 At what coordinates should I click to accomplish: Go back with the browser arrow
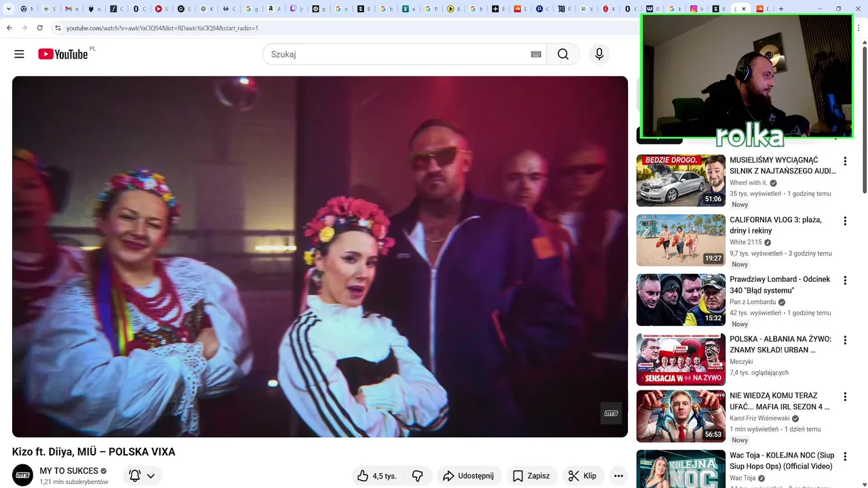tap(9, 28)
